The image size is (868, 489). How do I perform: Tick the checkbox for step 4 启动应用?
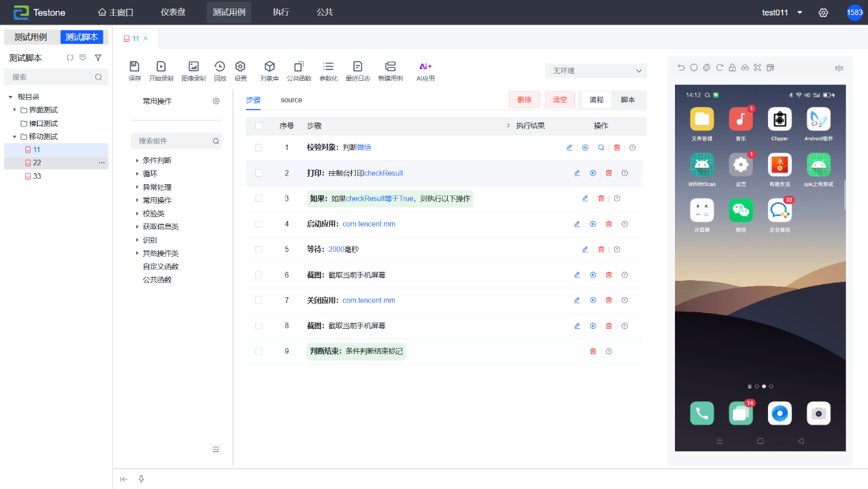pos(259,224)
